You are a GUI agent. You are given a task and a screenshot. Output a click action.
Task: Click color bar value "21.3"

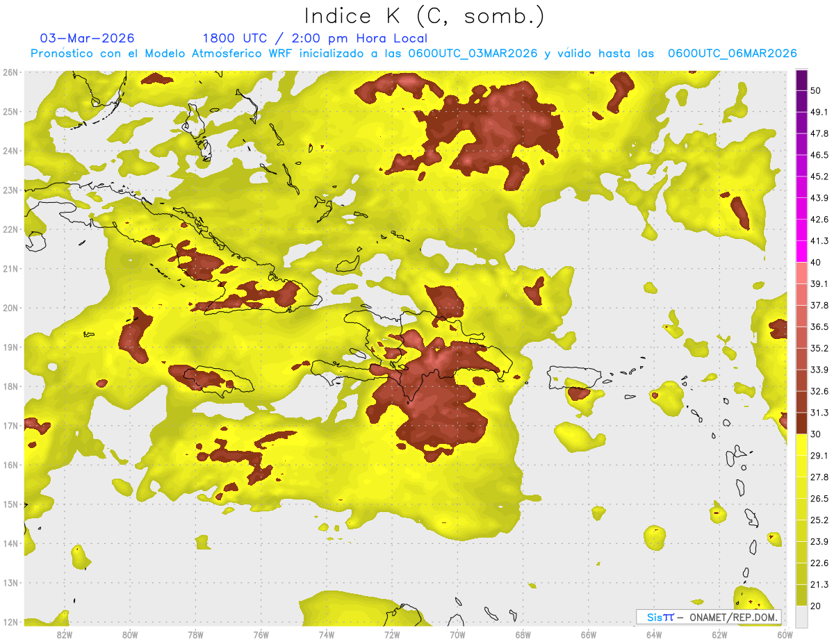click(819, 585)
